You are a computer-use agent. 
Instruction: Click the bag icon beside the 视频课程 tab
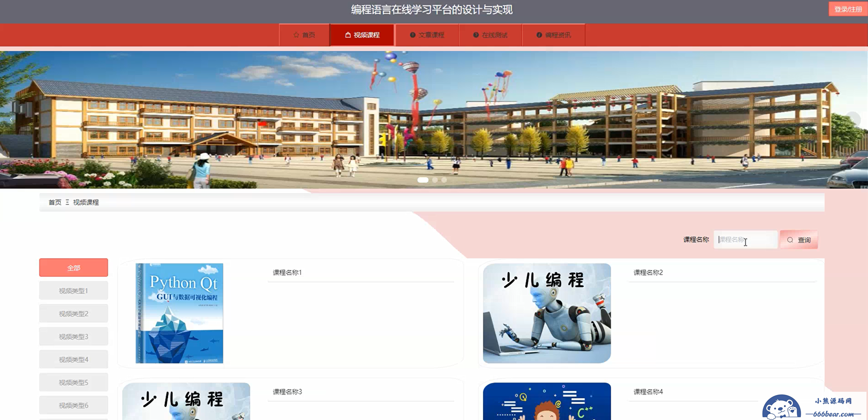click(x=348, y=35)
